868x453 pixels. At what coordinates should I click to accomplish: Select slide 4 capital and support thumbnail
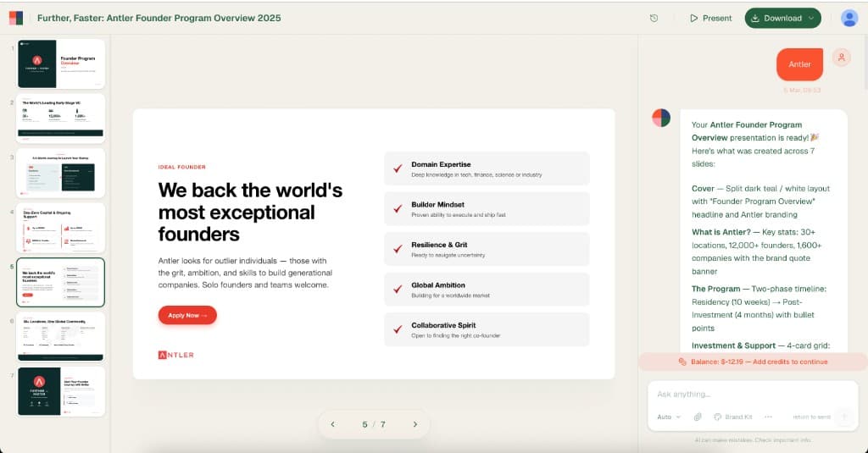pyautogui.click(x=61, y=228)
